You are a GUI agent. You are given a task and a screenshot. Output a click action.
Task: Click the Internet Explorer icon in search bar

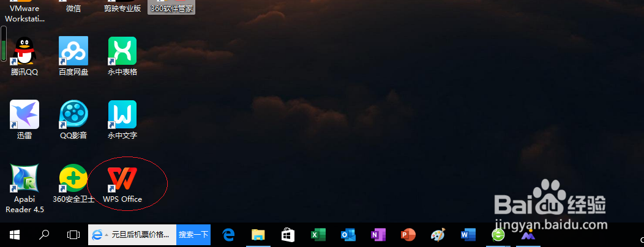coord(97,235)
